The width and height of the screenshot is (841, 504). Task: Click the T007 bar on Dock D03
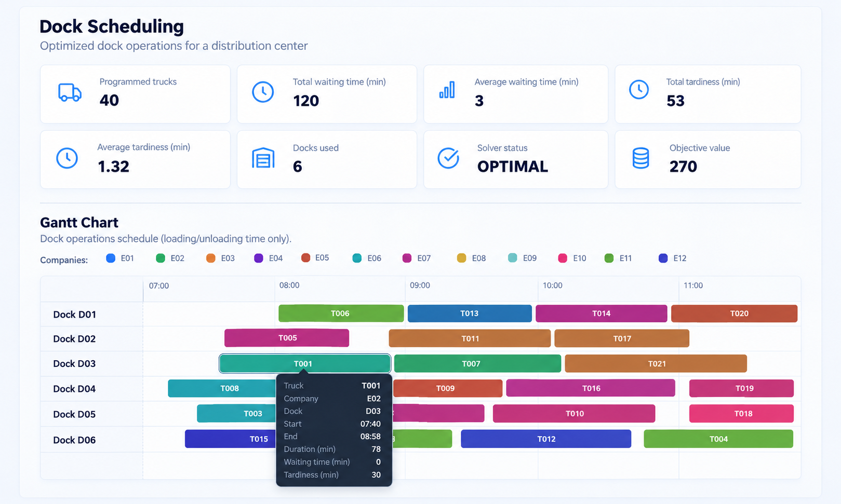pos(477,363)
